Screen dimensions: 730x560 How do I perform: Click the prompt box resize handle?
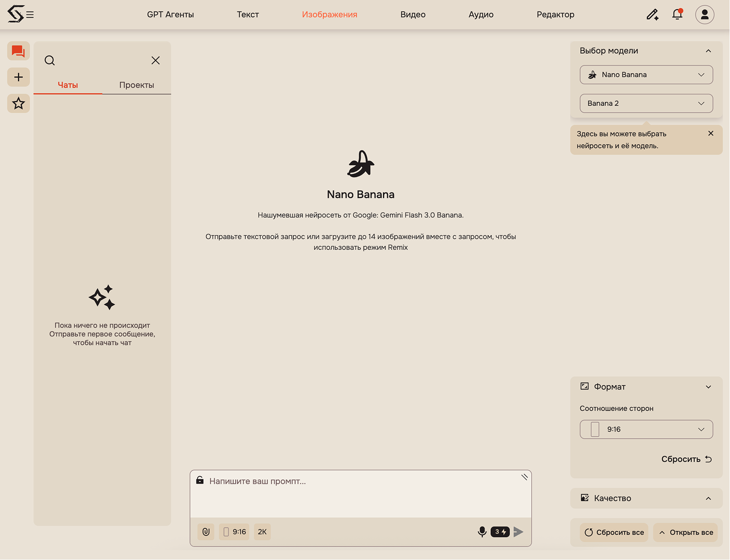(x=524, y=477)
